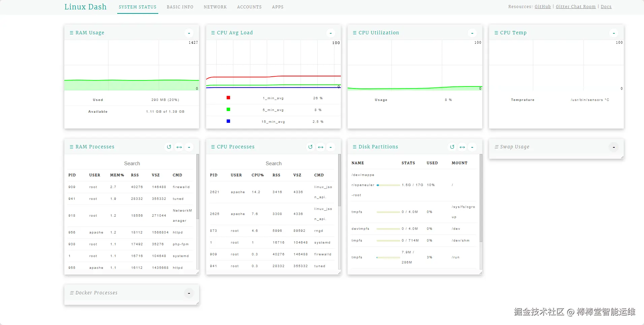Viewport: 644px width, 325px height.
Task: Click the /usr/bin/sensors temperature value
Action: (x=590, y=100)
